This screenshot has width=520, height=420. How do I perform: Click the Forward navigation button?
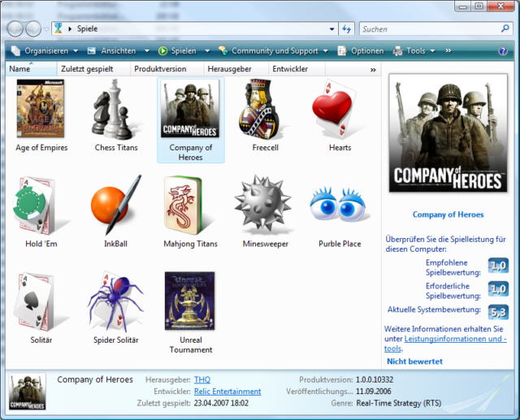pos(33,29)
